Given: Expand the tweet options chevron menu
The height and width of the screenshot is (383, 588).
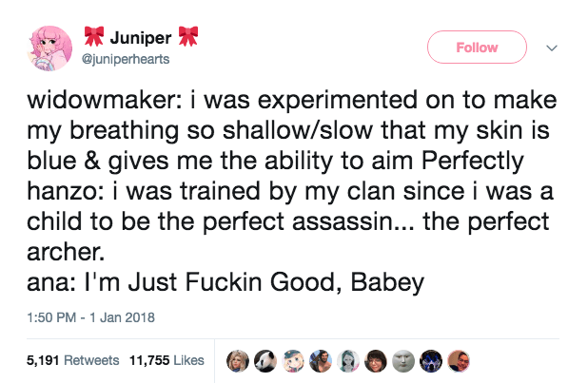Looking at the screenshot, I should click(x=551, y=47).
